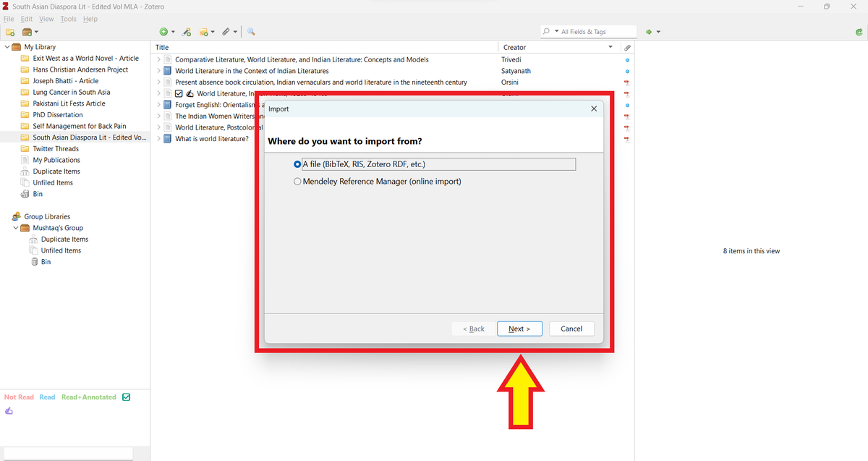Viewport: 868px width, 461px height.
Task: Open the column picker arrow beside Creator
Action: 611,47
